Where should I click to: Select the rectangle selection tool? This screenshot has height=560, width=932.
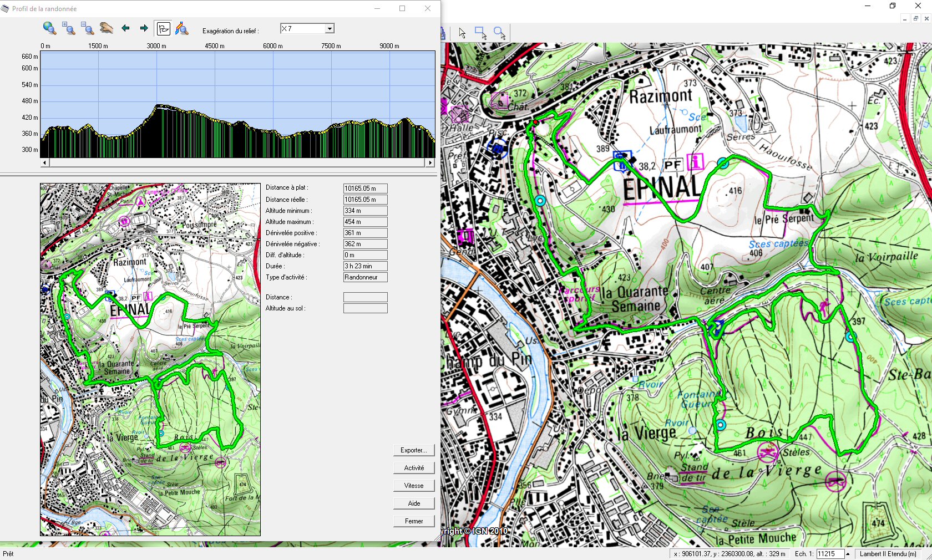[x=480, y=33]
